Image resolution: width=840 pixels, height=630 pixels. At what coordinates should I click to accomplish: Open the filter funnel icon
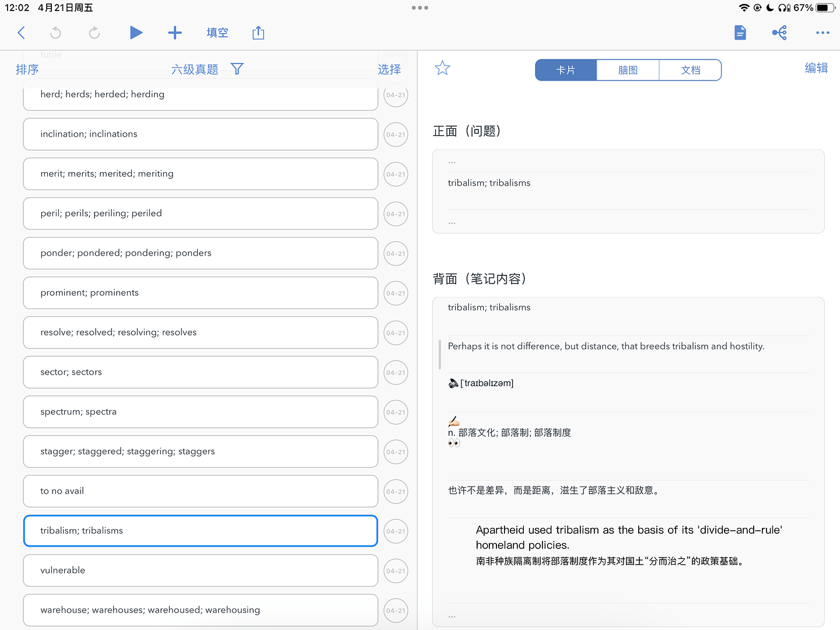[237, 69]
